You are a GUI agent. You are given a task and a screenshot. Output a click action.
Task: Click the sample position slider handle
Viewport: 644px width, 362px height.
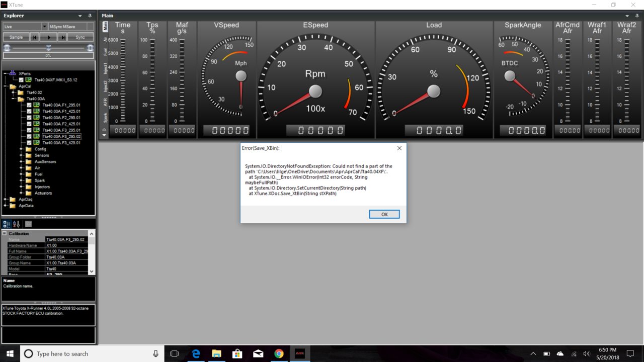coord(48,48)
